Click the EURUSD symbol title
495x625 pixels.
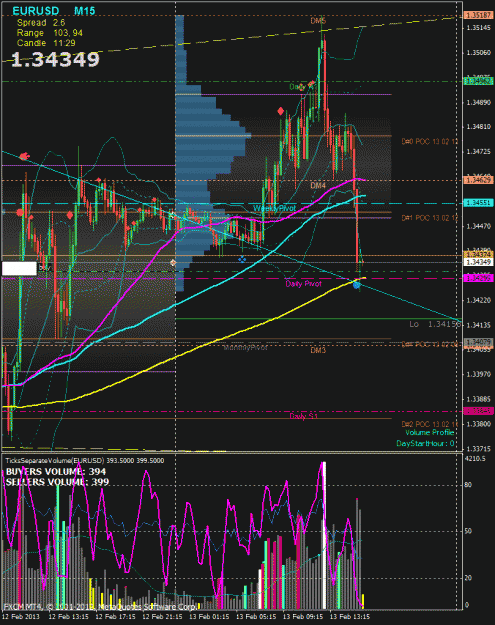(36, 11)
